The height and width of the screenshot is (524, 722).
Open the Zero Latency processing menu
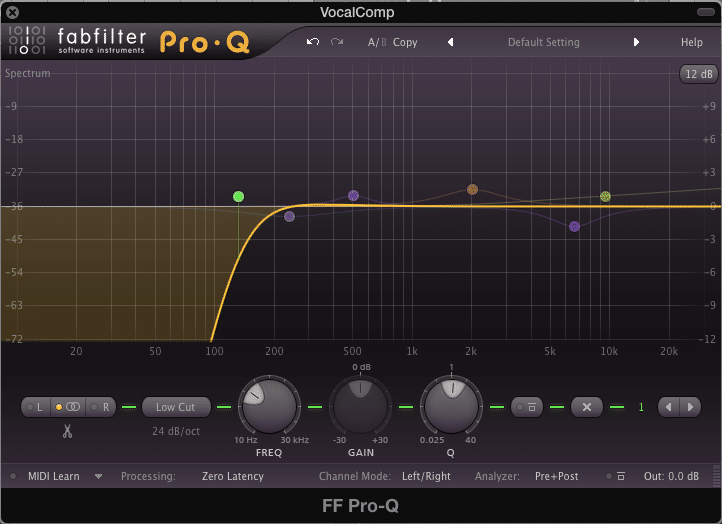(x=233, y=476)
